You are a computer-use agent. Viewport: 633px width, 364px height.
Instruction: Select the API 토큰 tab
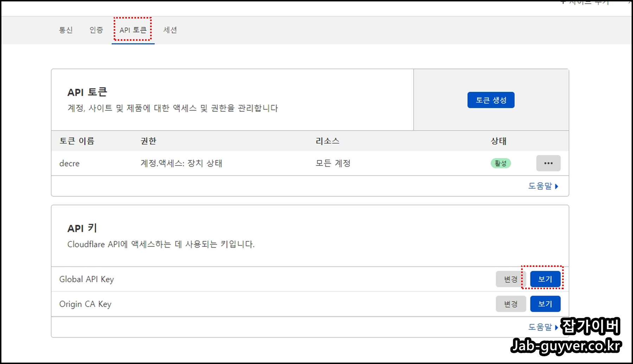[133, 30]
